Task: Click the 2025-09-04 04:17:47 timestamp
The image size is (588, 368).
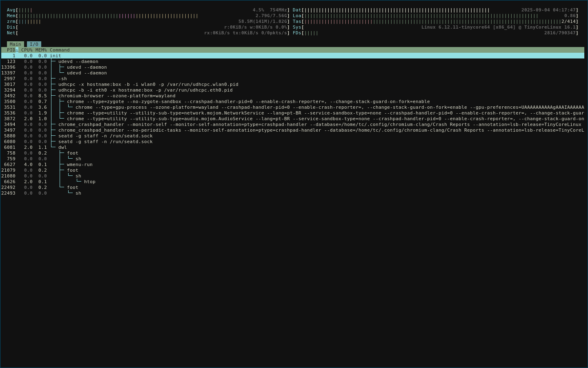Action: [x=548, y=10]
